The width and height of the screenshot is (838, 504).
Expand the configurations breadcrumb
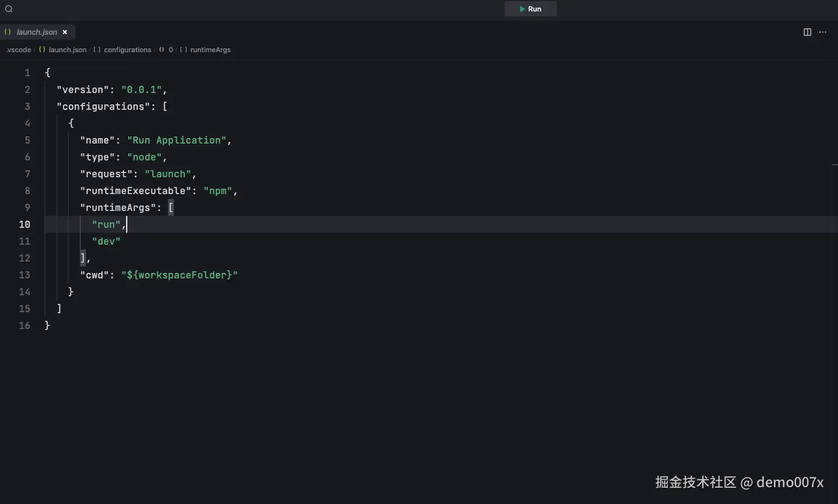127,49
